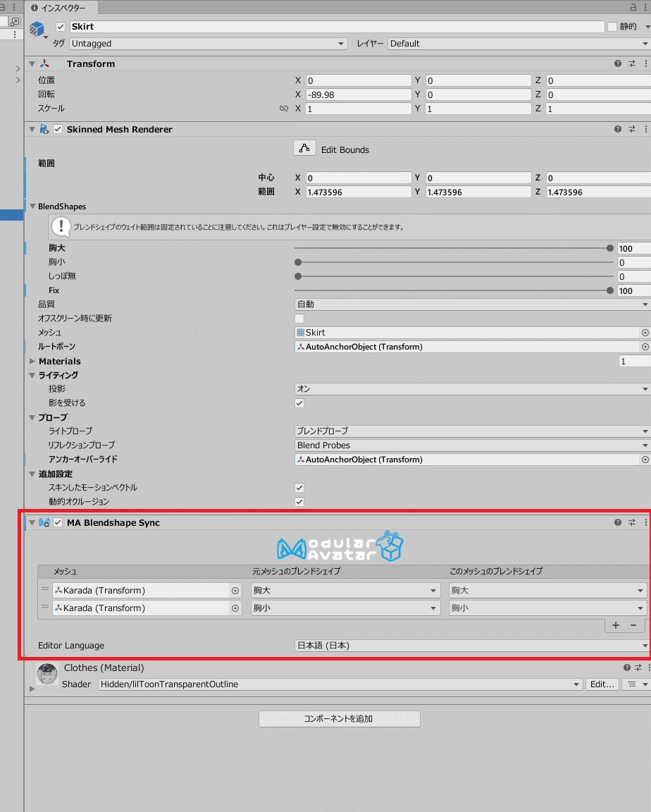Collapse the ライティング foldout
The height and width of the screenshot is (812, 651).
pos(32,375)
